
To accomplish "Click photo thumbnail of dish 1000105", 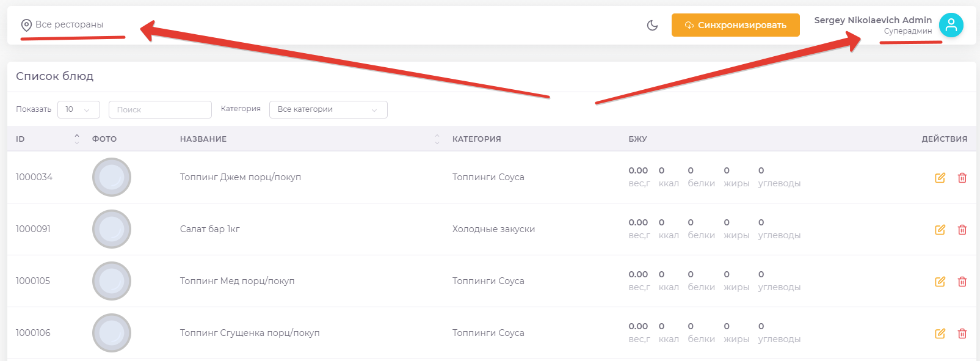I will pyautogui.click(x=112, y=281).
